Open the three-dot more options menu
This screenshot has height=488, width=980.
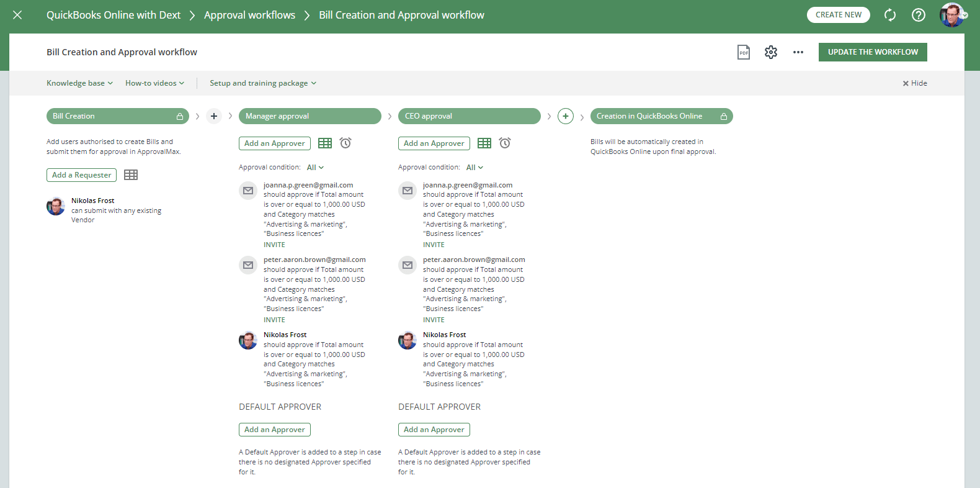click(x=798, y=52)
